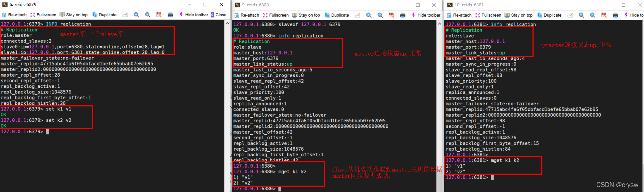Viewport: 644px width, 192px height.
Task: Minimize the reids-6380 window
Action: point(402,5)
